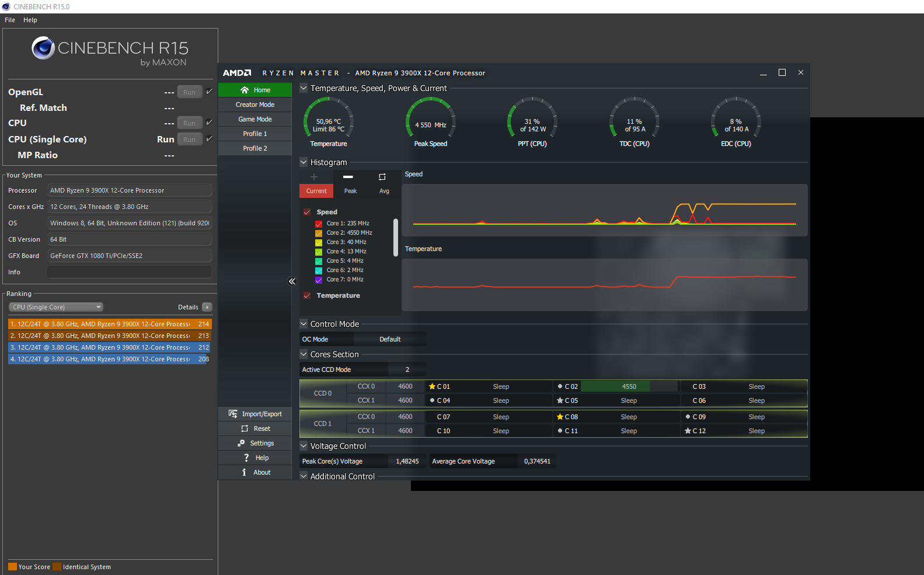
Task: Open Settings via the gear icon
Action: pyautogui.click(x=241, y=443)
